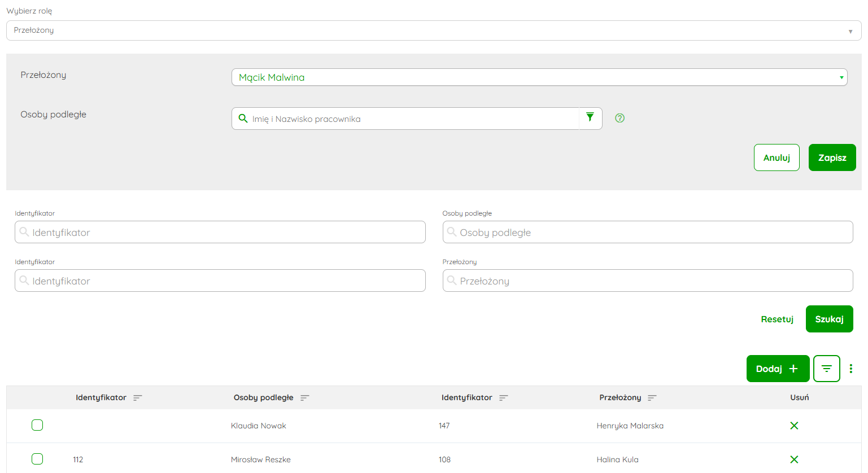Remove the Mirosław Reszke row

pos(794,459)
